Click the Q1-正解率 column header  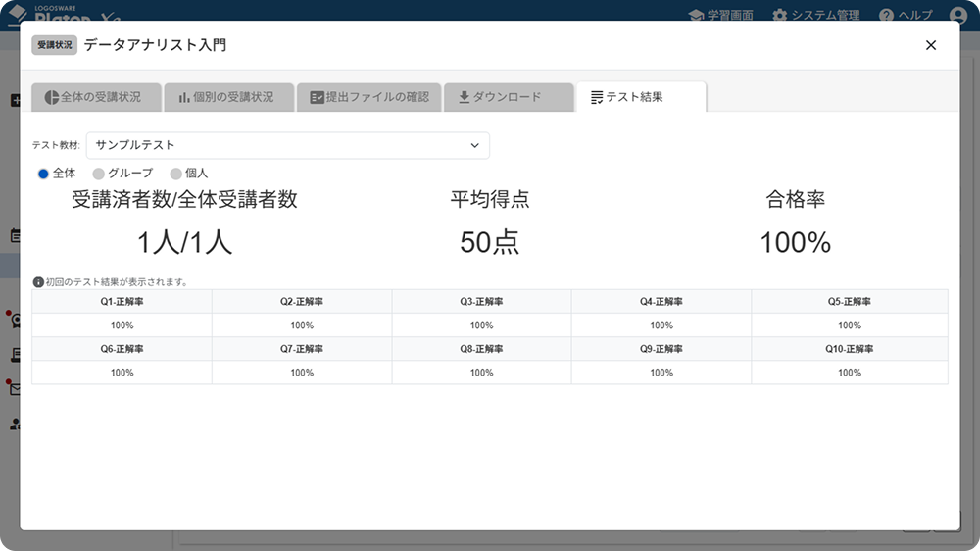point(122,302)
